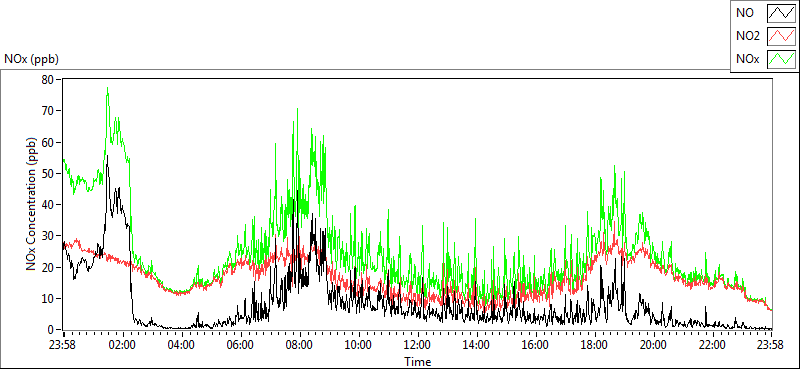
Task: Click the starting 23:58 time label
Action: 63,345
